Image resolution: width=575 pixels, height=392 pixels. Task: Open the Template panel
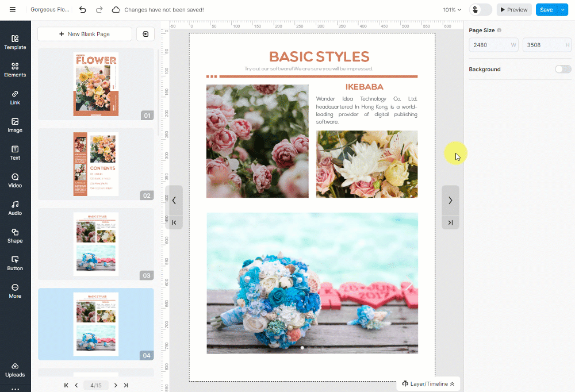[15, 42]
